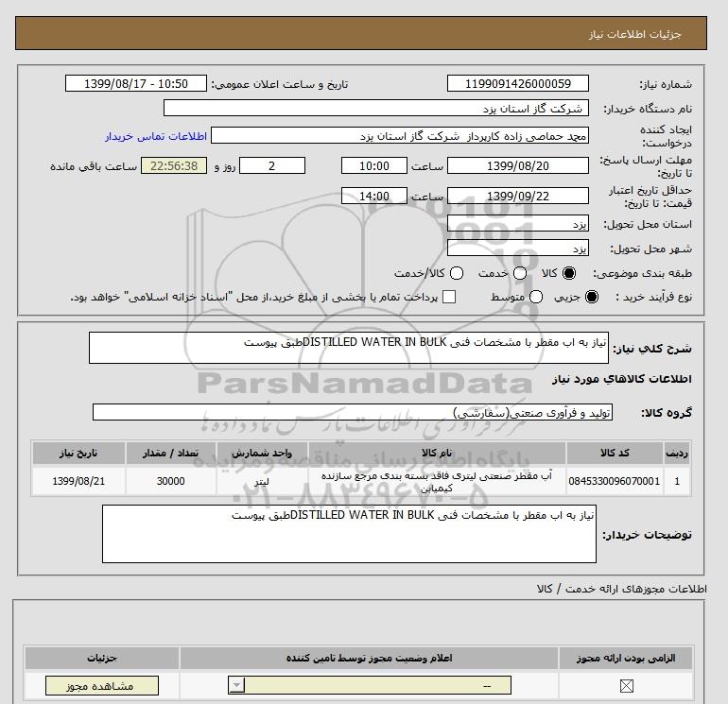Click the کد کالا column header

point(615,453)
